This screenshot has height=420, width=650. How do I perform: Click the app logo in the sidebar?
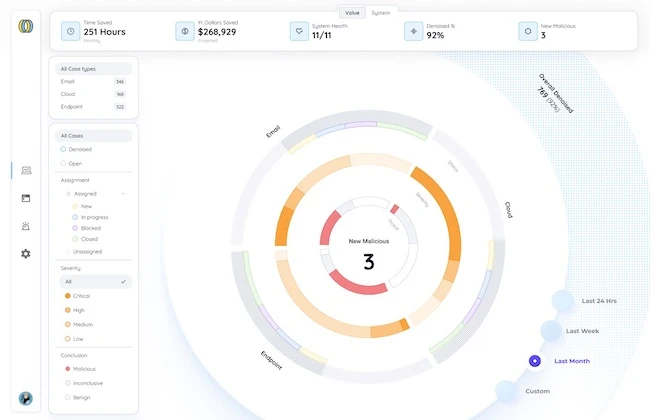click(x=25, y=27)
